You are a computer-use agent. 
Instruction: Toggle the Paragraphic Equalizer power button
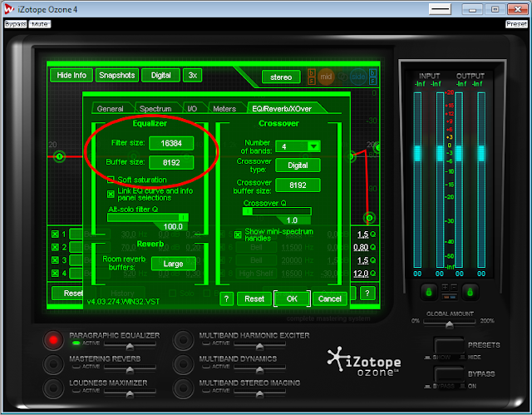coord(53,339)
